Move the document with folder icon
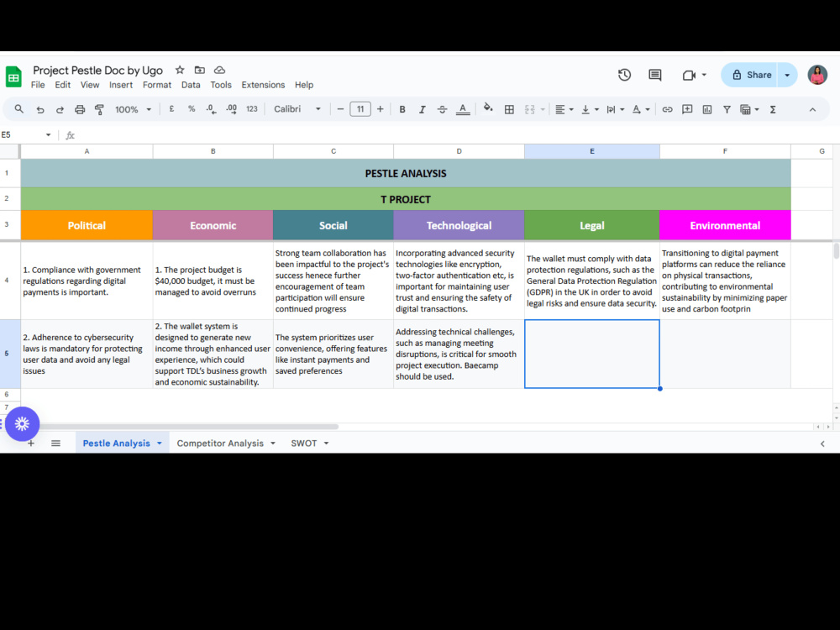The width and height of the screenshot is (840, 630). (200, 70)
